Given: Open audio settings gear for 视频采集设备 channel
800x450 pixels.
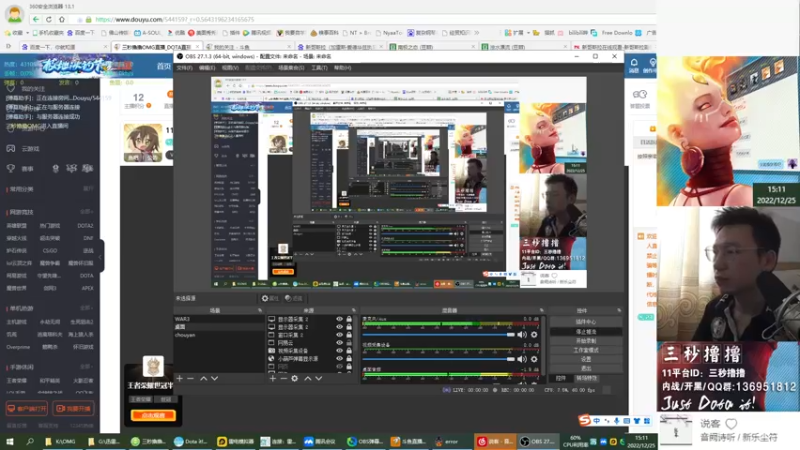Looking at the screenshot, I should tap(534, 359).
